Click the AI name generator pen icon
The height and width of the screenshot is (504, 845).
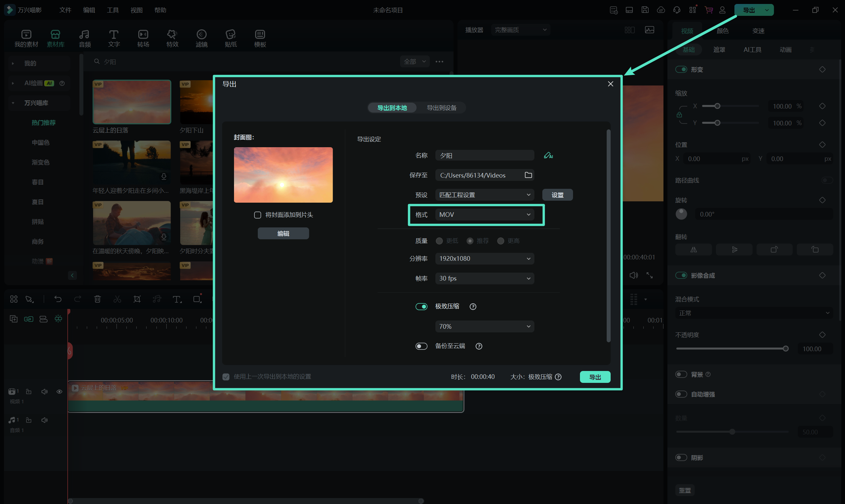(x=548, y=155)
